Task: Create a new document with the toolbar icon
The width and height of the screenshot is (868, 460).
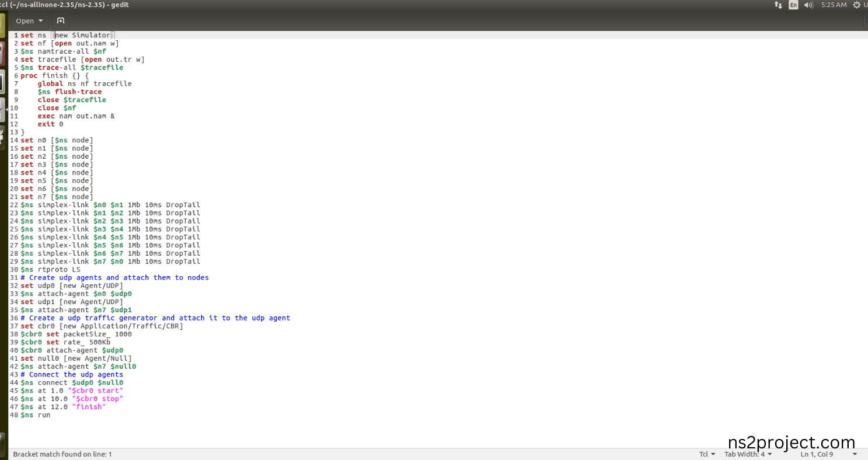Action: point(61,20)
